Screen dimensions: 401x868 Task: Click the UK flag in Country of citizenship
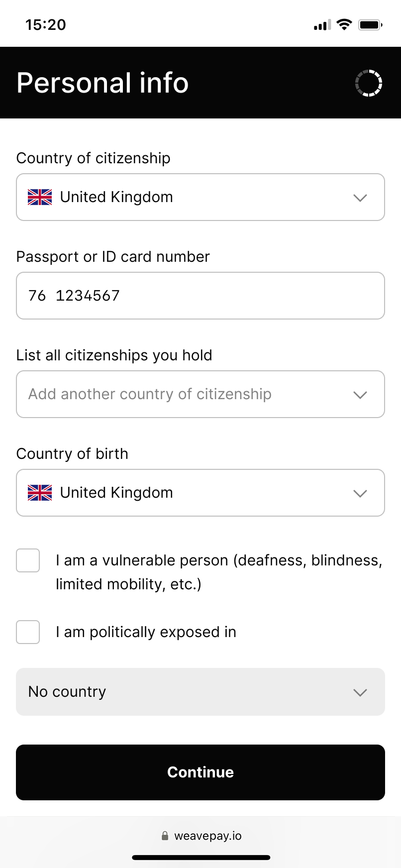click(x=40, y=197)
